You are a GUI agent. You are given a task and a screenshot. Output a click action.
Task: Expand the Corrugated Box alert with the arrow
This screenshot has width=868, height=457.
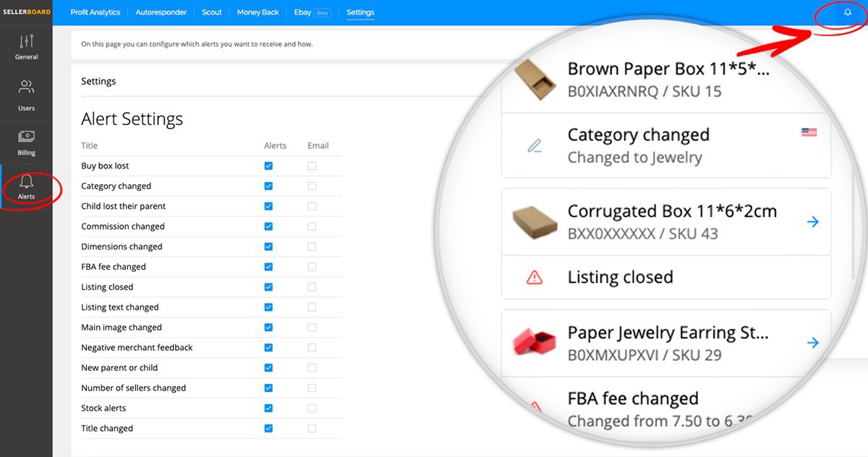pyautogui.click(x=813, y=222)
